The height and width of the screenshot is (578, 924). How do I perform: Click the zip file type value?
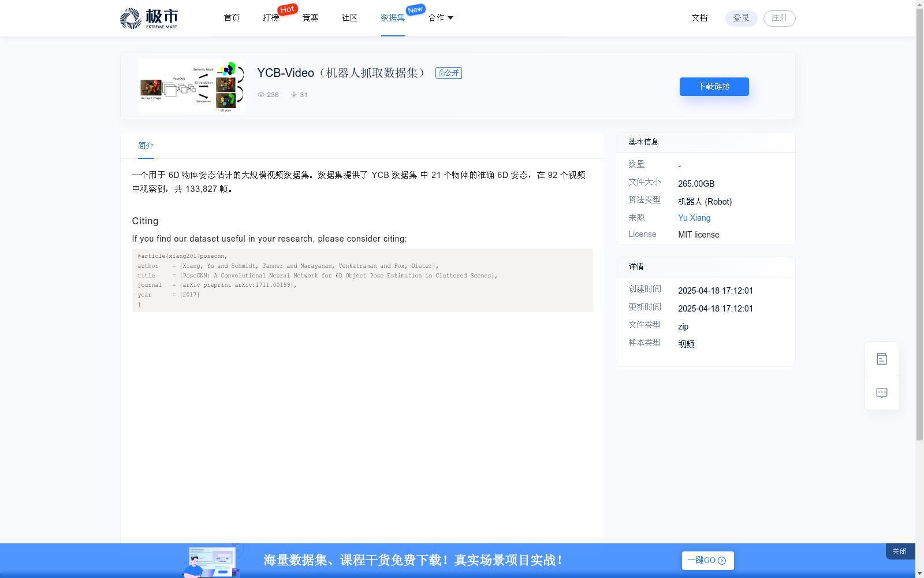[683, 327]
